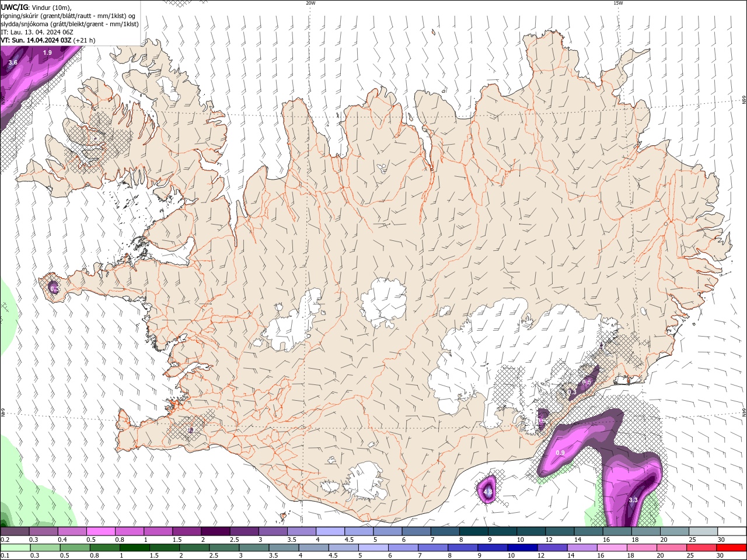Click the 'UWC/IG: Vindur (10m)' title text
Screen dimensions: 747x560
[x=36, y=7]
